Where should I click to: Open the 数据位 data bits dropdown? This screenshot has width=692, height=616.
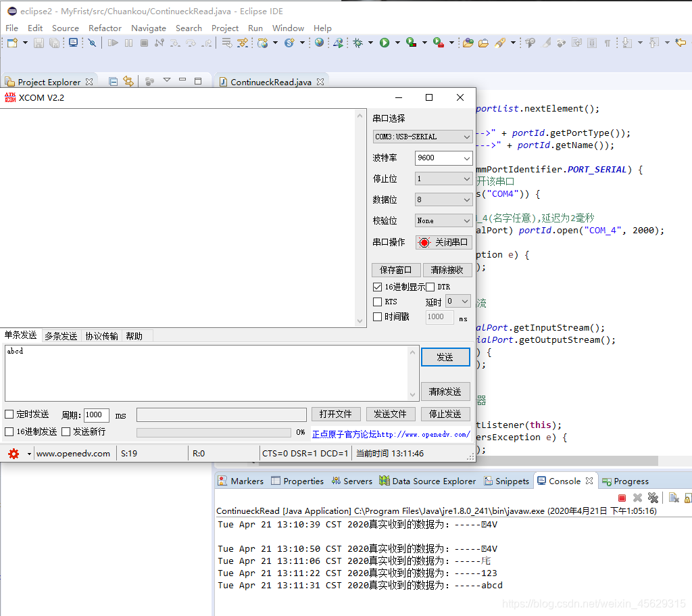pyautogui.click(x=443, y=199)
